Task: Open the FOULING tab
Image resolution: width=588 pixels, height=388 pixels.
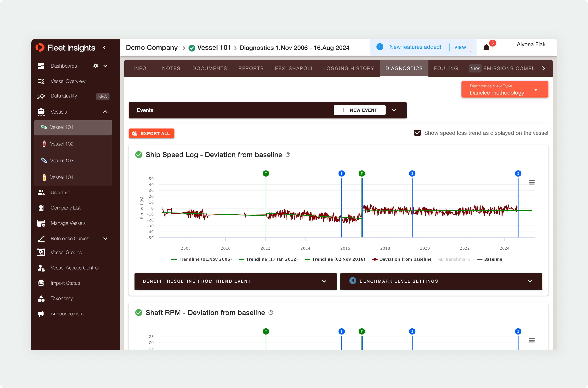Action: tap(446, 68)
